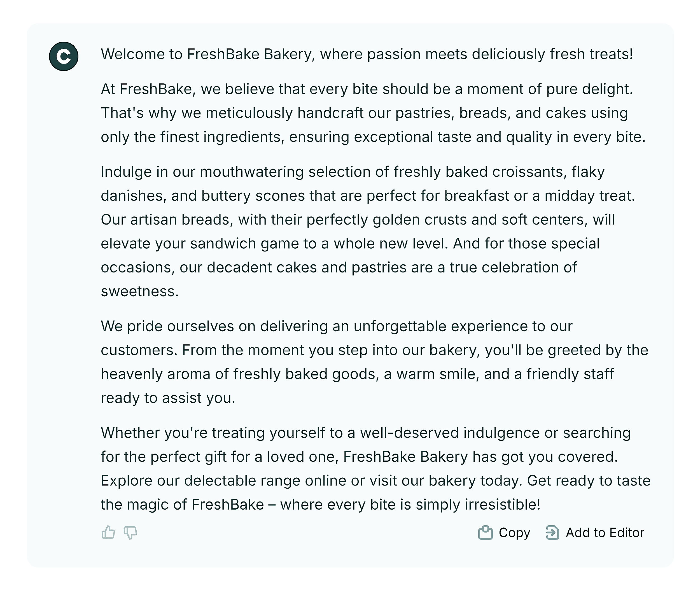The width and height of the screenshot is (700, 595).
Task: Click the word 'handcraft' in the second paragraph
Action: click(330, 113)
